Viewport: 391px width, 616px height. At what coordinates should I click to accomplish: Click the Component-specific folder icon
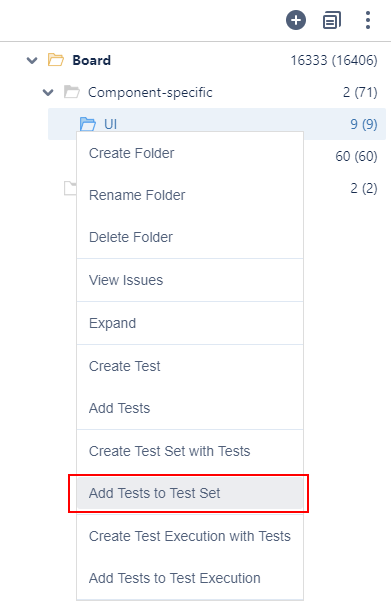point(72,92)
